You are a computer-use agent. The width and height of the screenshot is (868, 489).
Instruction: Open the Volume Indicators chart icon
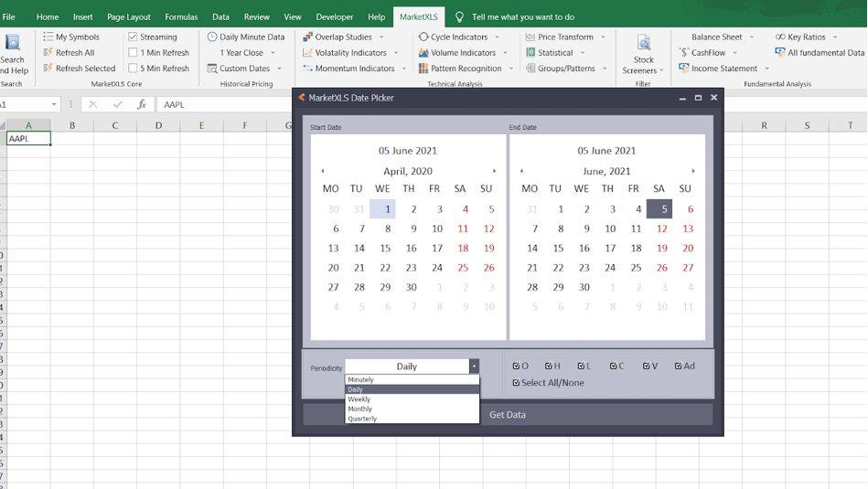click(x=423, y=53)
